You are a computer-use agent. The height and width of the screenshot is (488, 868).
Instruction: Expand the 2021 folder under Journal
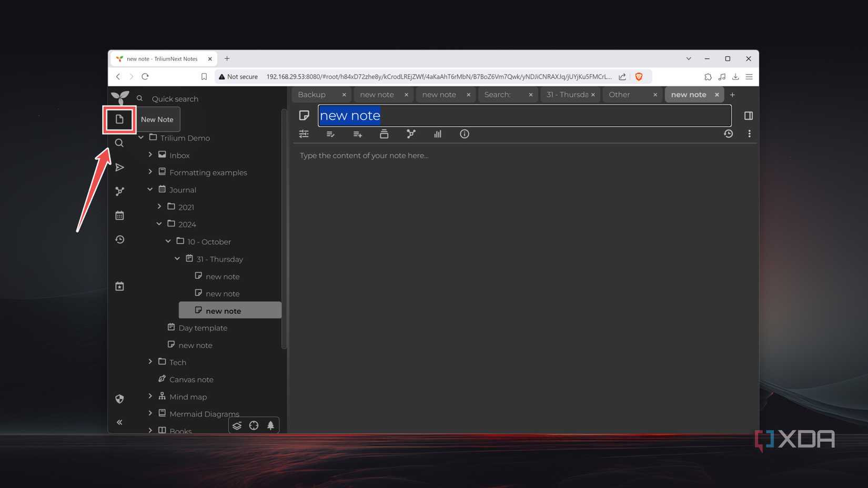pos(159,207)
